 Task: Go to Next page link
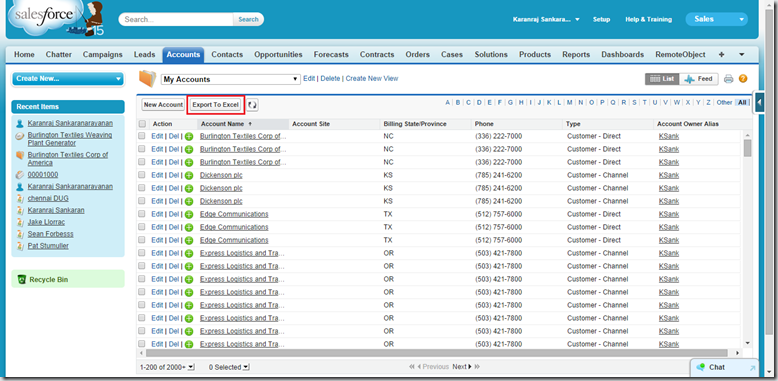click(x=462, y=367)
